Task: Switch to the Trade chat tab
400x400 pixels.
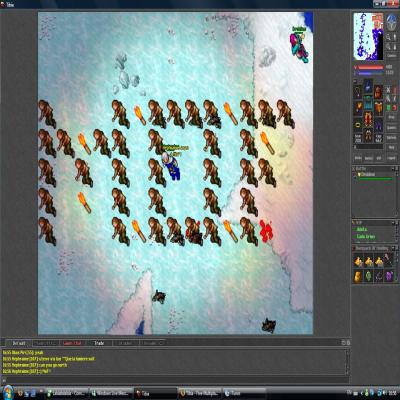Action: [x=99, y=343]
